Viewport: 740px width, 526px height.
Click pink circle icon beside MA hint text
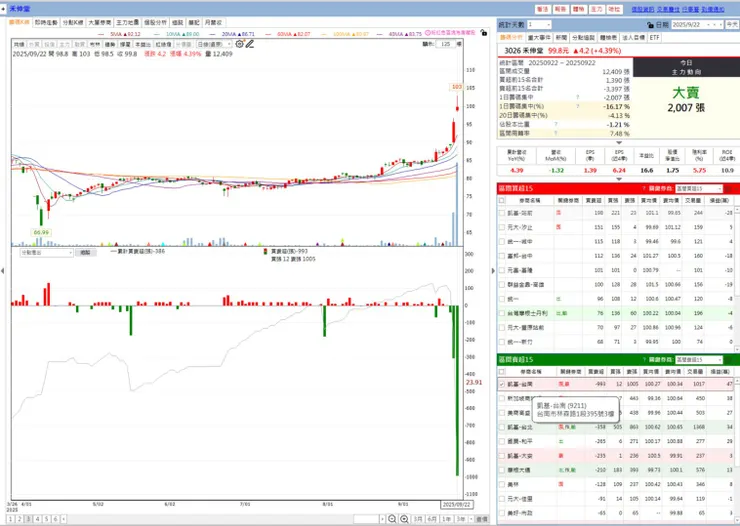click(428, 33)
